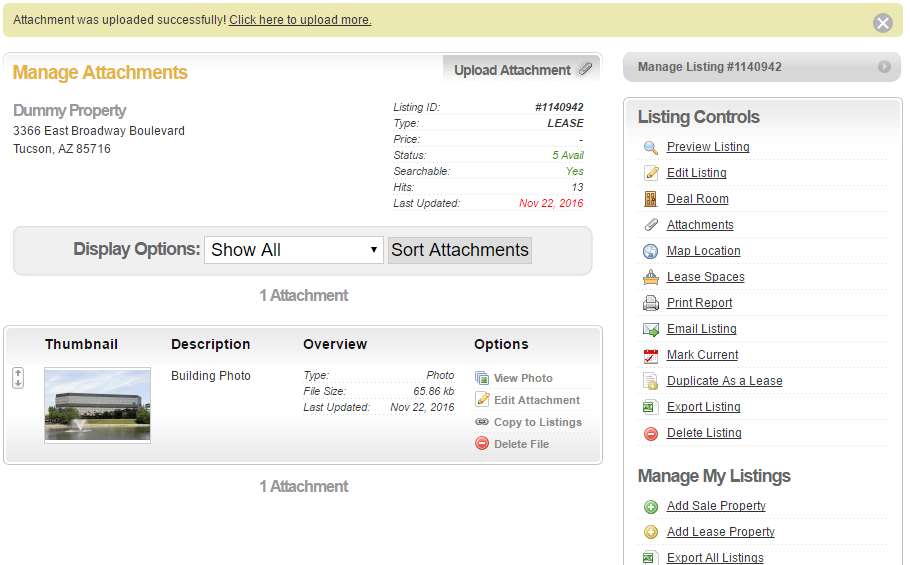Click the magnifier icon beside Preview Listing
Screen dimensions: 910x565
pos(651,147)
